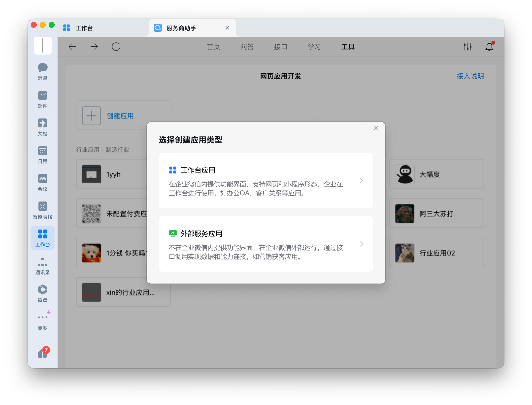This screenshot has height=405, width=532.
Task: Open the settings sliders icon
Action: (467, 47)
